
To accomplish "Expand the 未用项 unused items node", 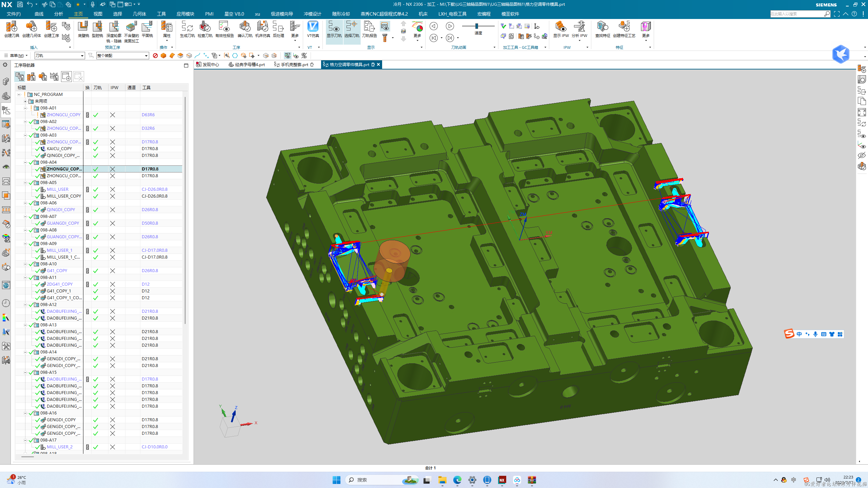I will tap(25, 101).
